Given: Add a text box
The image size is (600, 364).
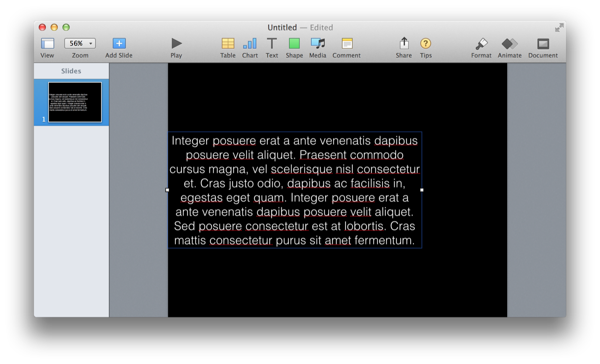Looking at the screenshot, I should pyautogui.click(x=272, y=44).
